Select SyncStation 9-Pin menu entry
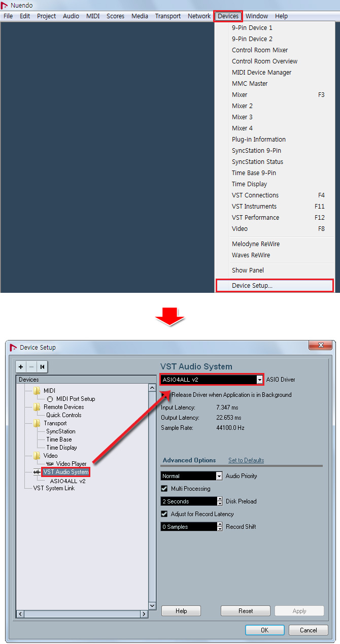This screenshot has height=644, width=340. point(275,151)
